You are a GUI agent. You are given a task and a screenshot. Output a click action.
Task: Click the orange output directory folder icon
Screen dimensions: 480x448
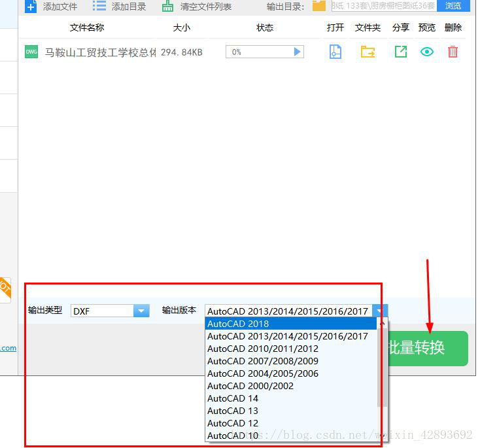[318, 6]
